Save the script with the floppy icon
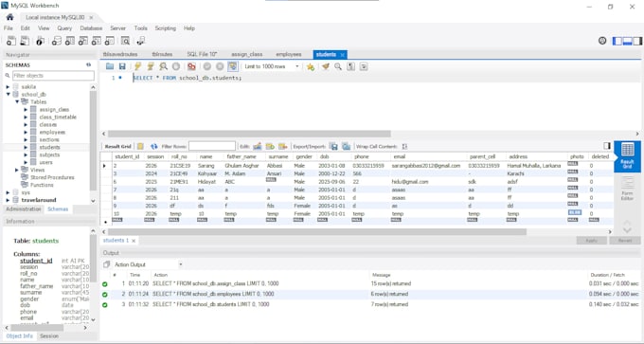644x344 pixels. click(x=122, y=66)
